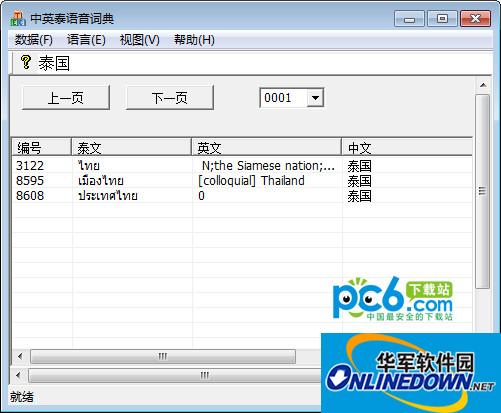Minimize the dictionary window
The height and width of the screenshot is (413, 501).
tap(409, 19)
